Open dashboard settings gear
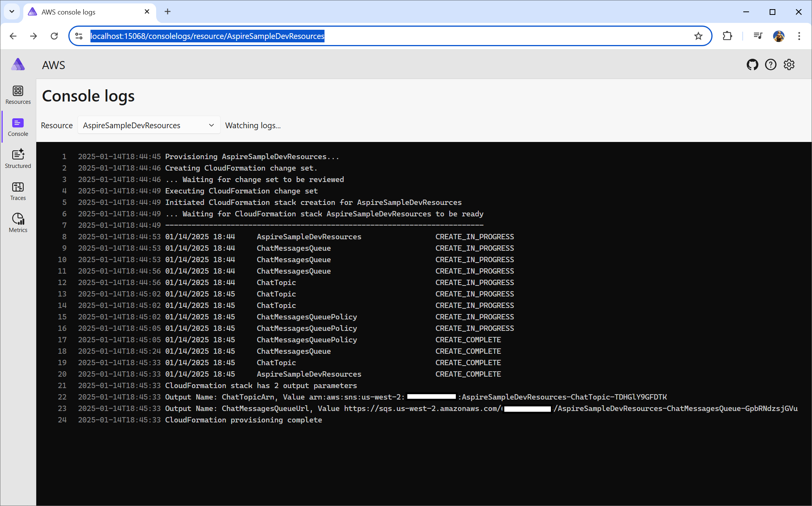The image size is (812, 506). pyautogui.click(x=789, y=65)
